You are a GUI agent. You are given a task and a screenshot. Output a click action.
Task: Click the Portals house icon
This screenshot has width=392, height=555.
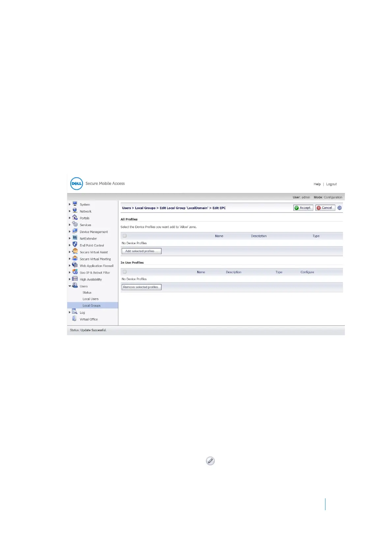75,218
